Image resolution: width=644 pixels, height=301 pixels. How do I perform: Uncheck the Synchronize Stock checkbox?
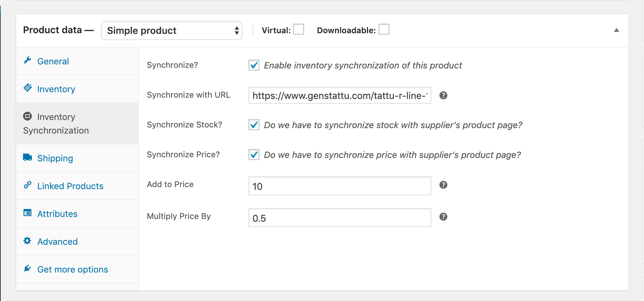(x=254, y=125)
